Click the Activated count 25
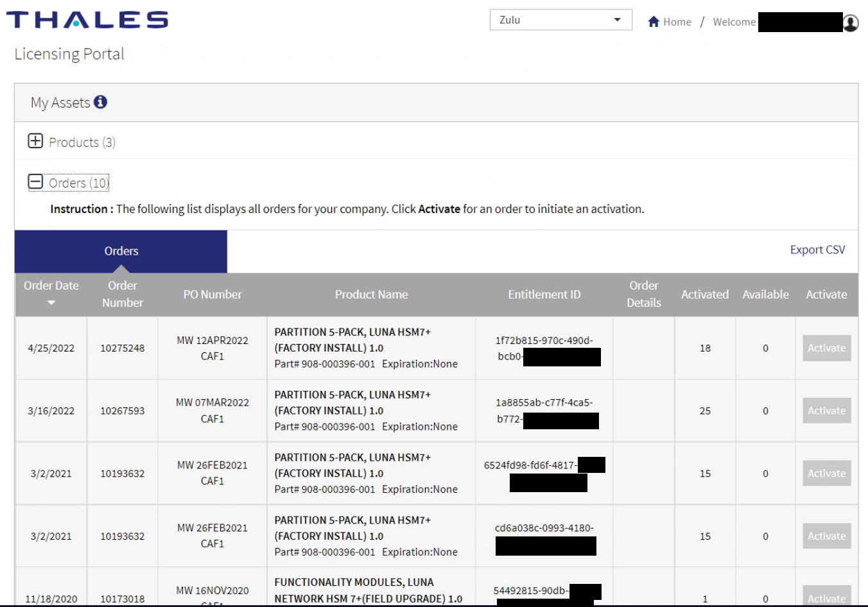This screenshot has width=868, height=607. (x=705, y=411)
